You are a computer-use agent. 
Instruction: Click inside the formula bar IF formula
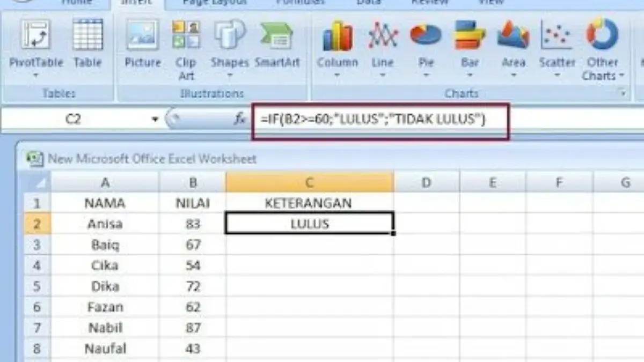(373, 120)
